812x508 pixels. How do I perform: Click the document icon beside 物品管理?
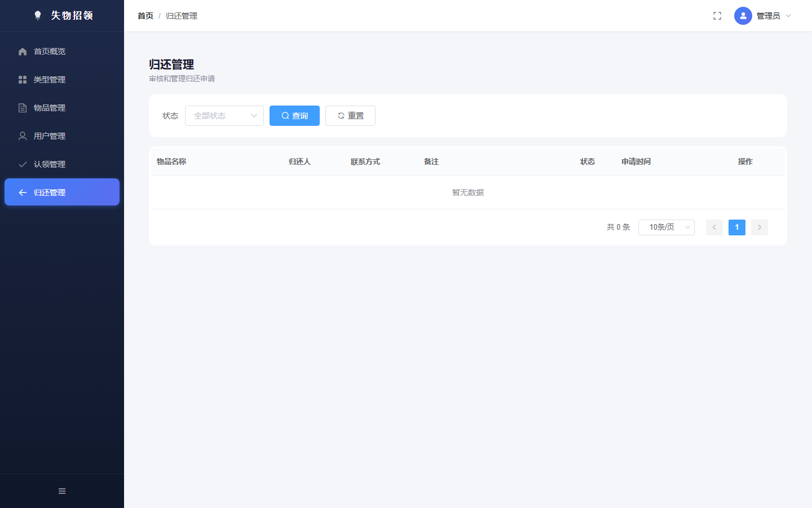pyautogui.click(x=23, y=108)
